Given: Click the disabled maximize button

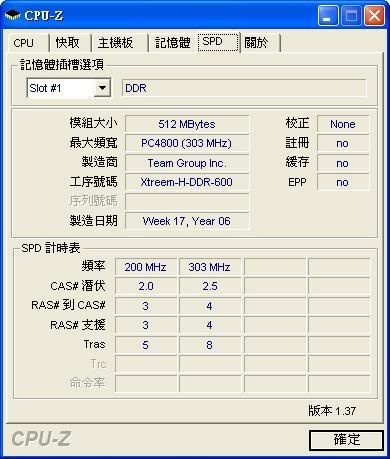Looking at the screenshot, I should [351, 15].
